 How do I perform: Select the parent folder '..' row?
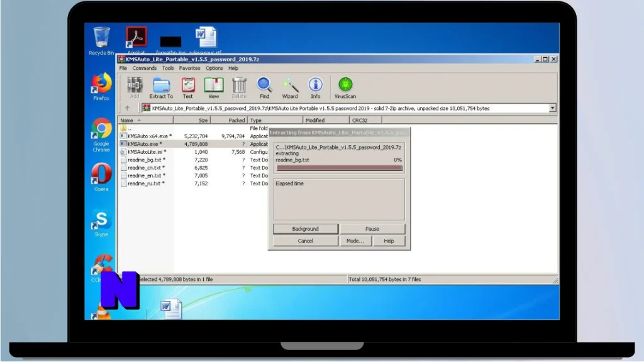point(193,128)
